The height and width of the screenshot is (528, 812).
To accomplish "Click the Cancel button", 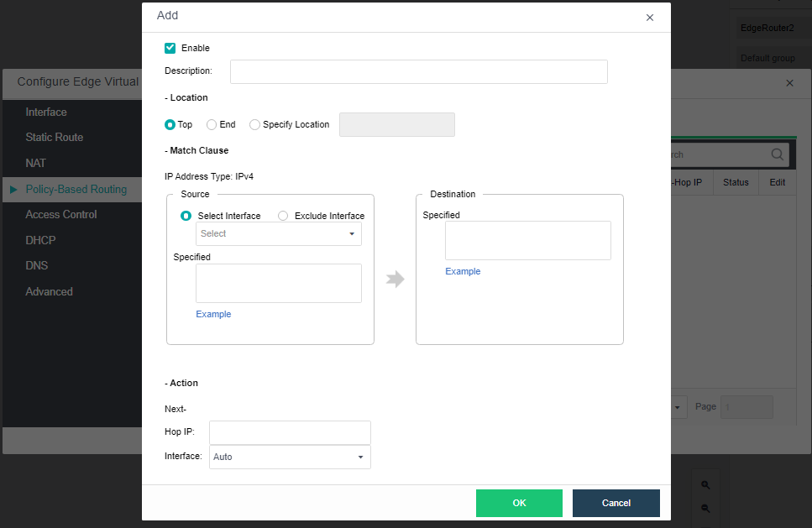I will 616,503.
